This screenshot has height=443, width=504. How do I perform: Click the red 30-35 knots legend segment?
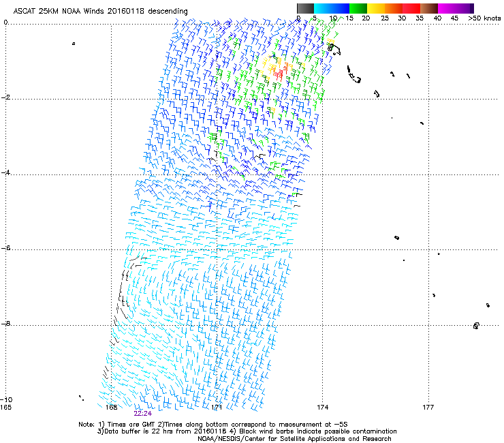[411, 8]
